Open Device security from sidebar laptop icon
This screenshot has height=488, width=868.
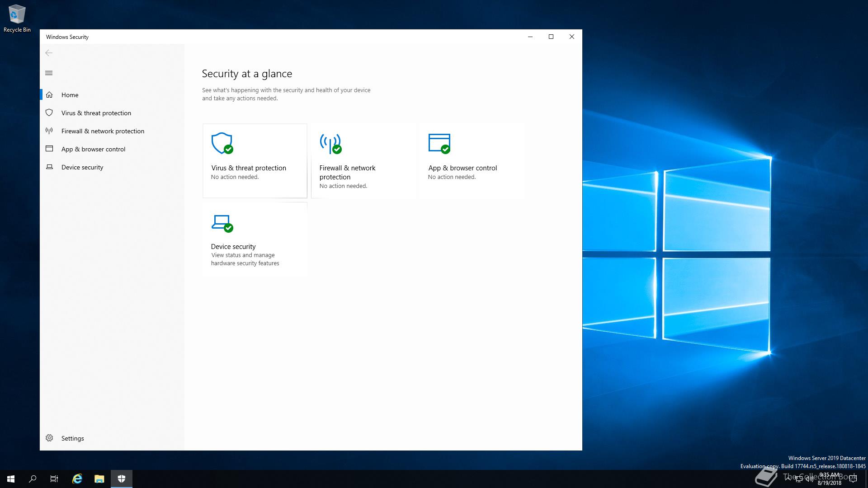point(49,167)
